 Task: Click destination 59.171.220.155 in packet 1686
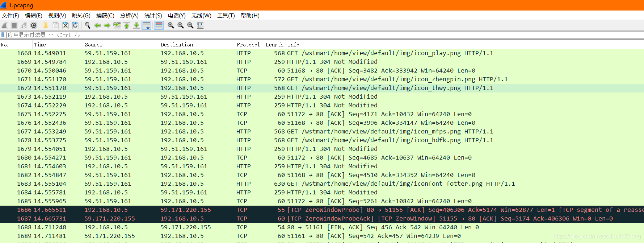(x=186, y=210)
